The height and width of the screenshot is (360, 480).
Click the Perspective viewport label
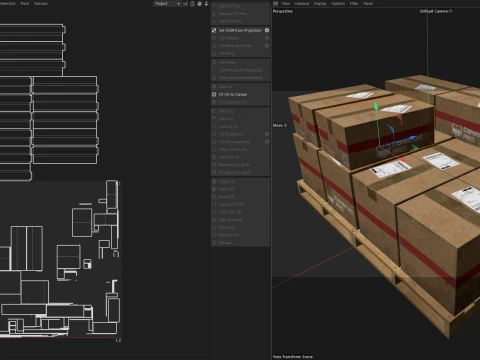pyautogui.click(x=283, y=11)
